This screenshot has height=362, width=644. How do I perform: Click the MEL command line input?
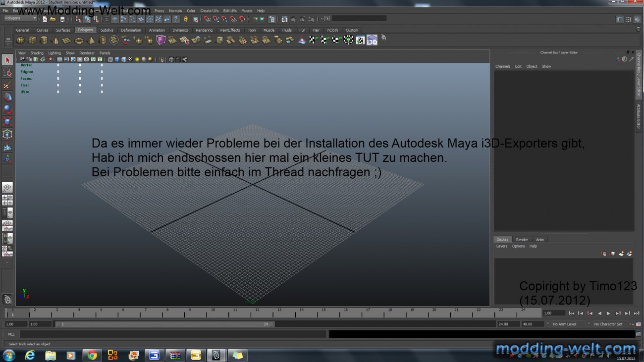(x=173, y=334)
